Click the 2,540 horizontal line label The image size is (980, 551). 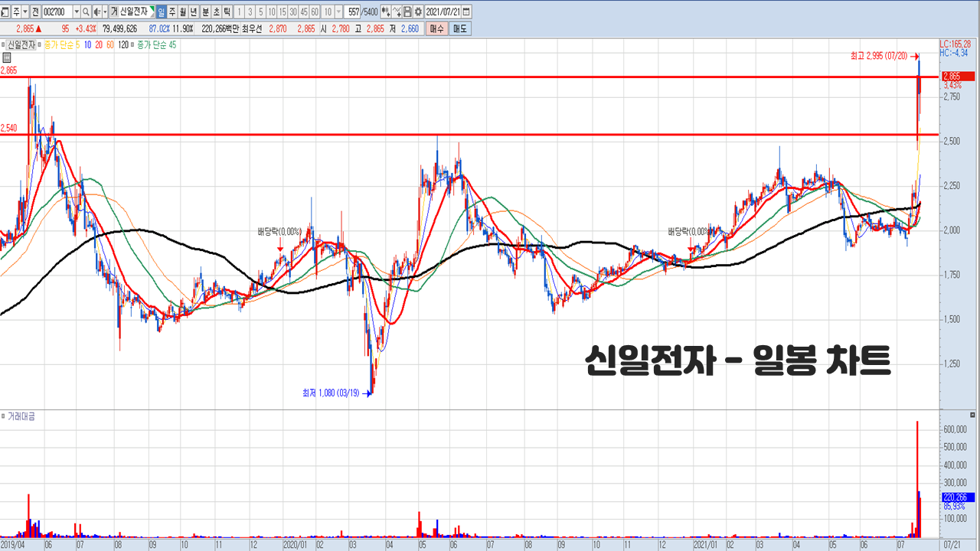tap(9, 128)
